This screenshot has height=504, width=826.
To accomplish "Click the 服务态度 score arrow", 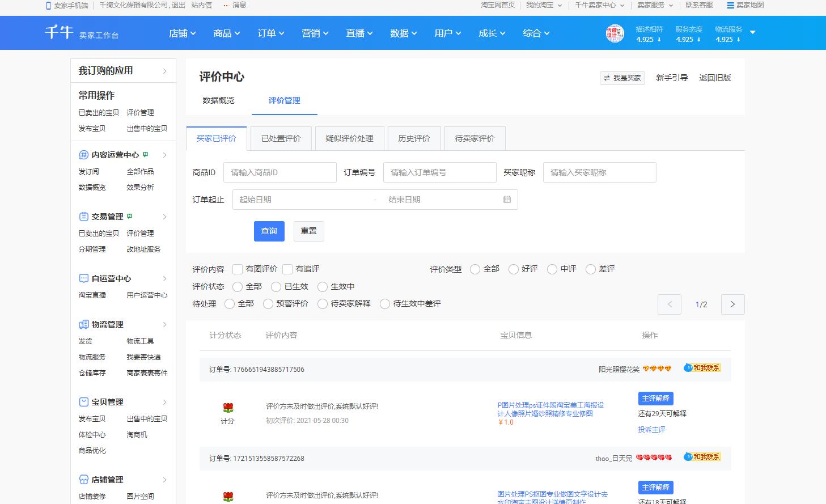I will (699, 40).
